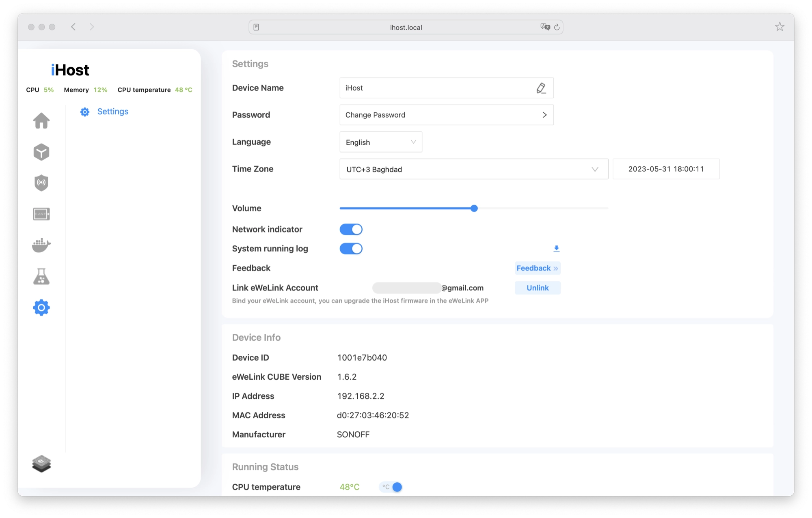Click the CPU temperature 48 °C header readout
This screenshot has width=812, height=518.
pyautogui.click(x=155, y=90)
